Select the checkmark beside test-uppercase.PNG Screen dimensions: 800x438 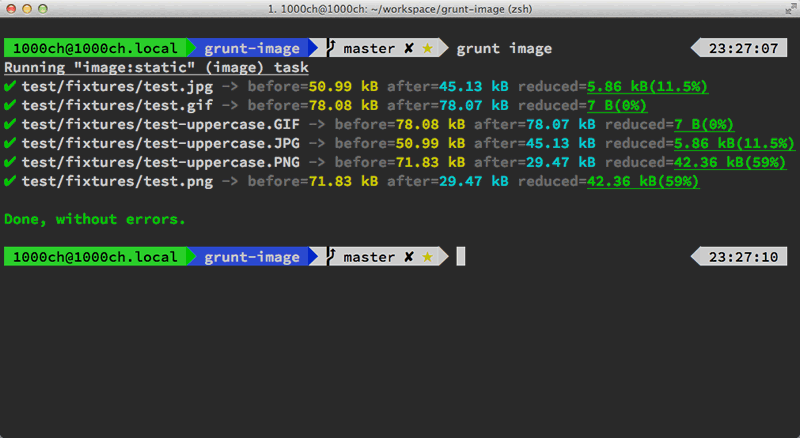[10, 162]
